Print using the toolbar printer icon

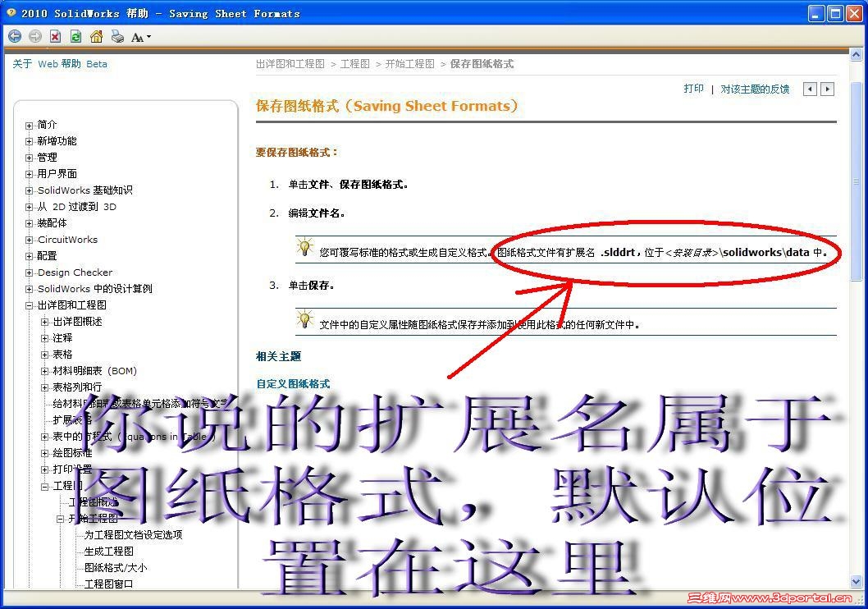pyautogui.click(x=117, y=37)
